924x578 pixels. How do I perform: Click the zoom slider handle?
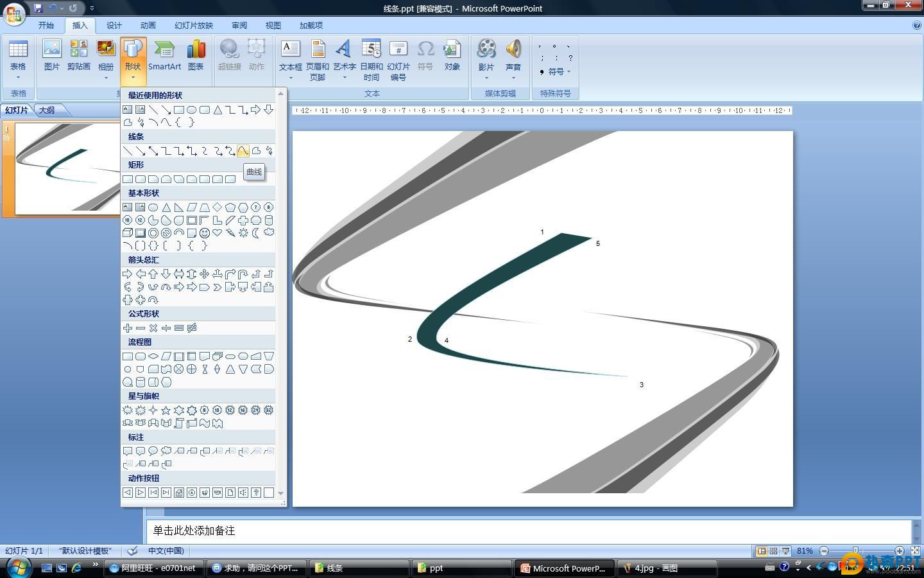(856, 551)
